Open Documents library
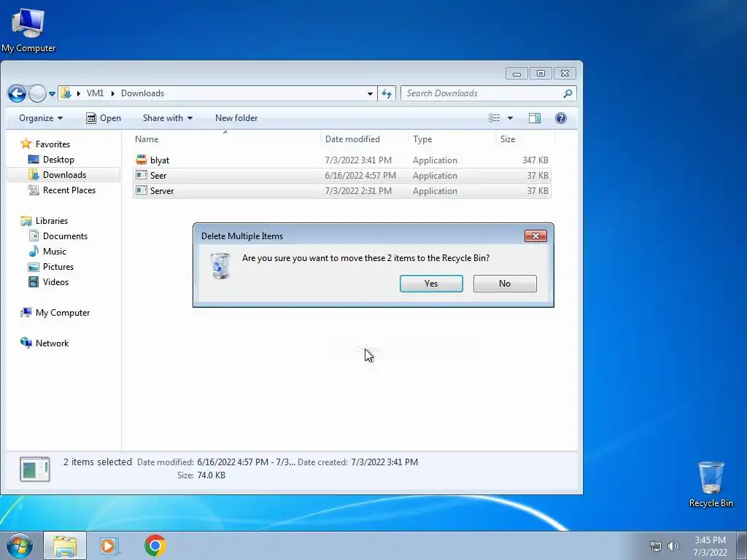Viewport: 747px width, 560px height. pos(65,236)
